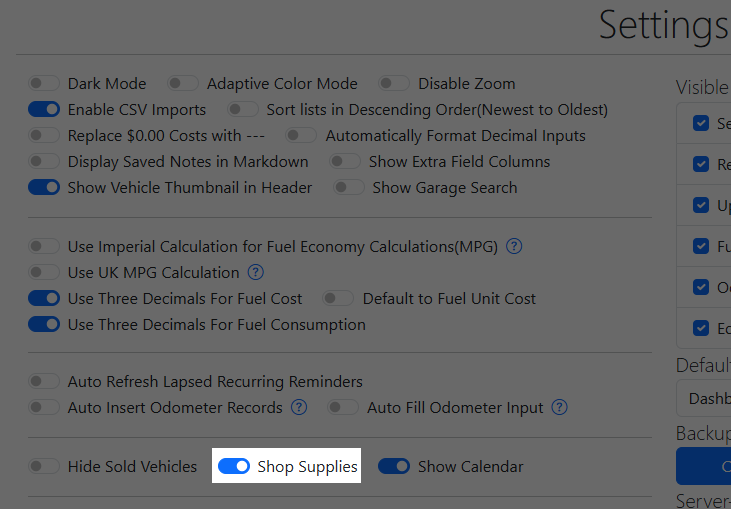This screenshot has width=731, height=509.
Task: Click the blue button under Backup
Action: [x=704, y=466]
